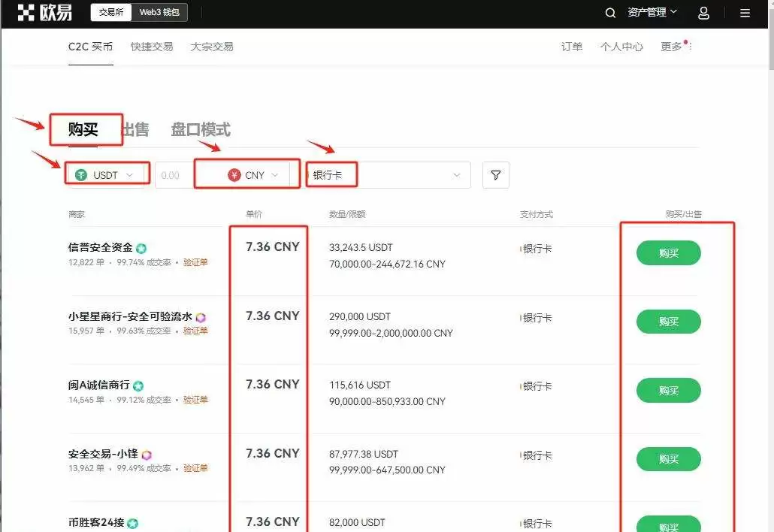Image resolution: width=774 pixels, height=532 pixels.
Task: Click badge icon beside 小星星商行-安全可验流水
Action: (x=201, y=317)
